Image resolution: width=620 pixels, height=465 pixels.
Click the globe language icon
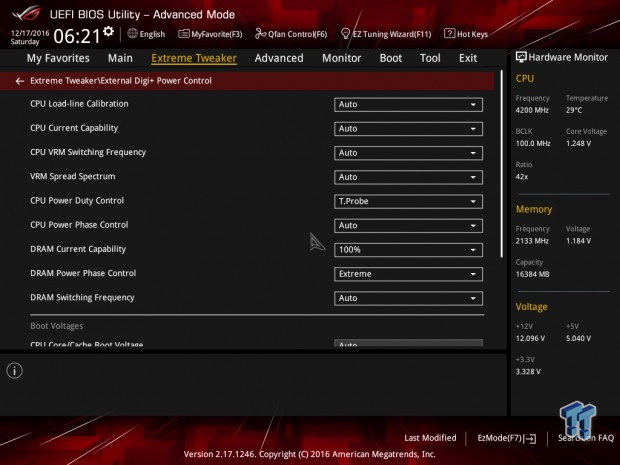pyautogui.click(x=132, y=34)
